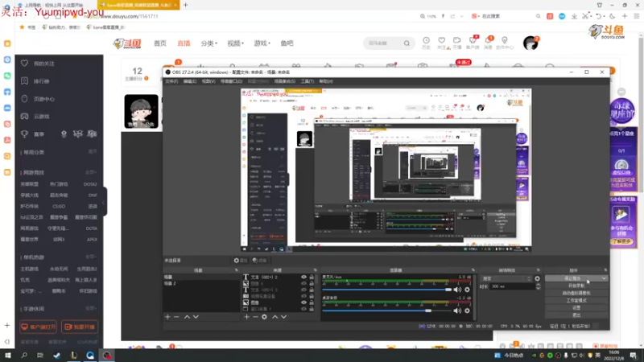Go to Douyu 直播 tab

pyautogui.click(x=184, y=43)
